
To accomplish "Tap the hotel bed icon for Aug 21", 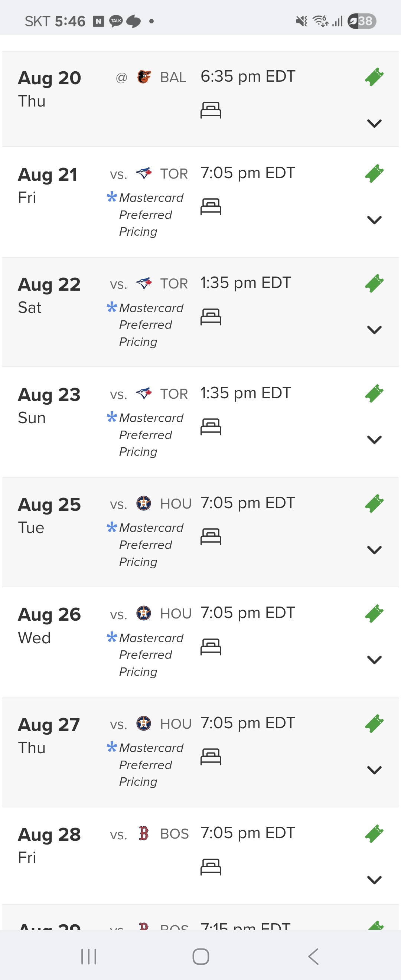I will pyautogui.click(x=211, y=206).
